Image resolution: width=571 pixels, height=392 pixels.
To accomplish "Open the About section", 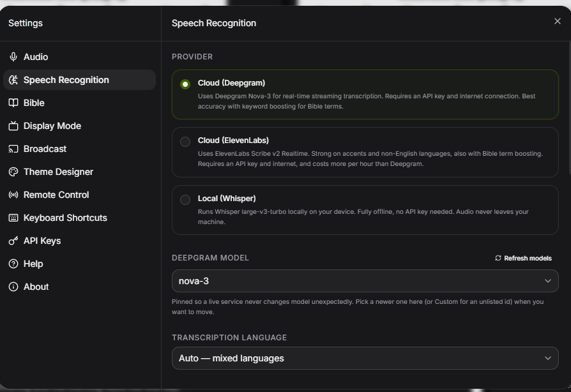I will [79, 287].
